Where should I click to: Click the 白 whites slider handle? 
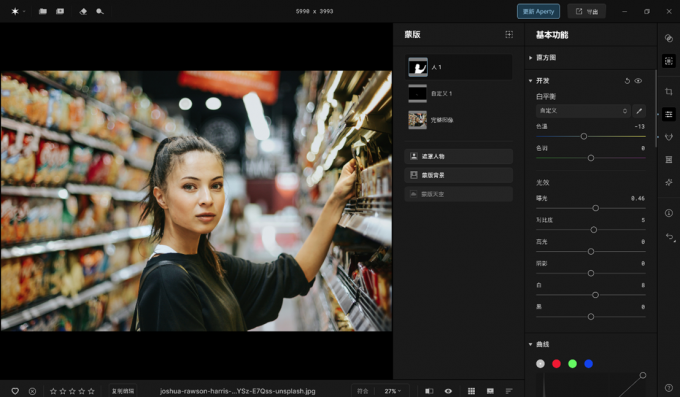coord(595,295)
